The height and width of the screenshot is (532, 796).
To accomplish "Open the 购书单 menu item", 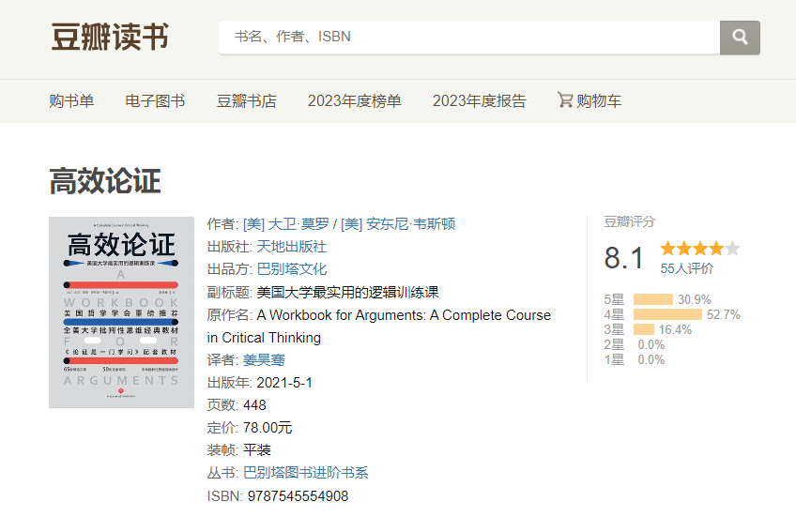I will 71,101.
